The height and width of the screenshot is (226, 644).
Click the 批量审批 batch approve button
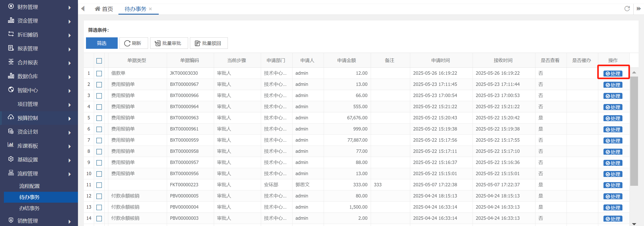[x=169, y=43]
